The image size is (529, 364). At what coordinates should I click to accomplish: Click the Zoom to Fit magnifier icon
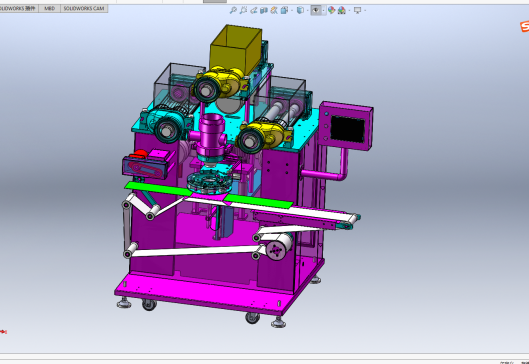[x=233, y=10]
